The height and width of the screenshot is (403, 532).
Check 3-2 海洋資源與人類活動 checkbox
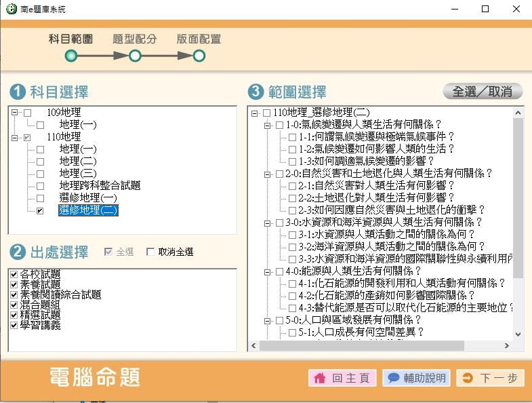click(x=292, y=248)
